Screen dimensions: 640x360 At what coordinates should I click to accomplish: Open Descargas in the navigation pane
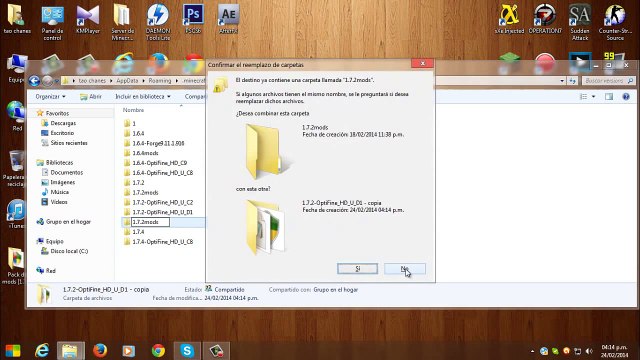pyautogui.click(x=63, y=123)
